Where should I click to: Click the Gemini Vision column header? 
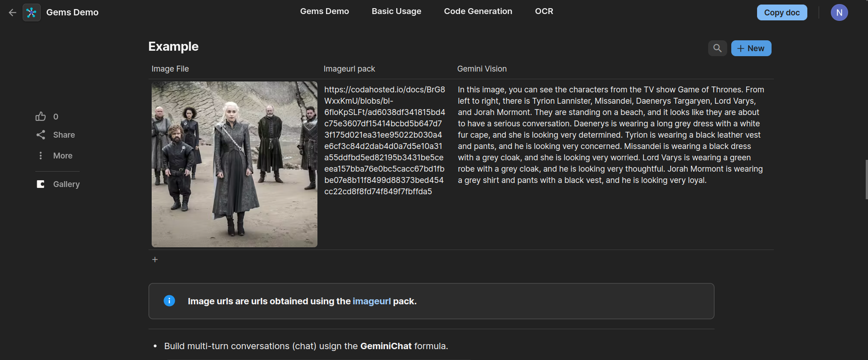pyautogui.click(x=482, y=69)
